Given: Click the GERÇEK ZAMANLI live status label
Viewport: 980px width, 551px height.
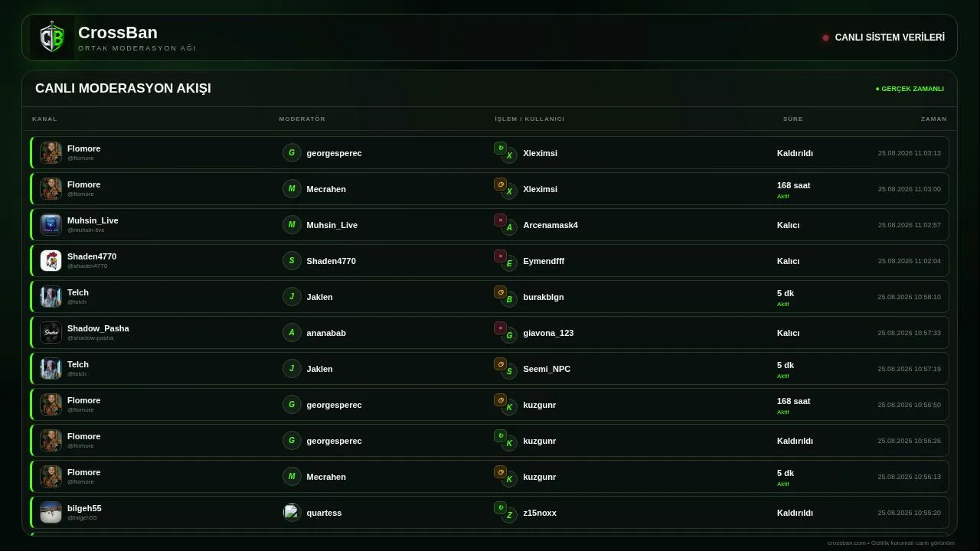Looking at the screenshot, I should pyautogui.click(x=910, y=89).
